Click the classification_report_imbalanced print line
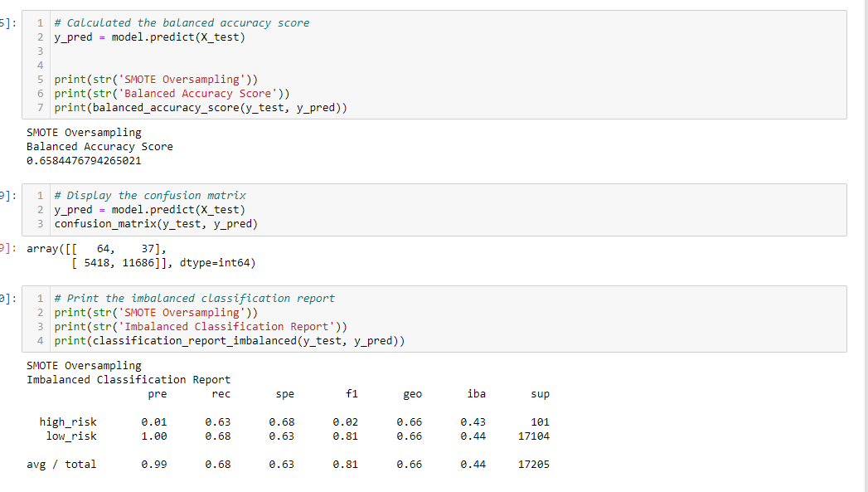This screenshot has height=492, width=868. tap(229, 341)
